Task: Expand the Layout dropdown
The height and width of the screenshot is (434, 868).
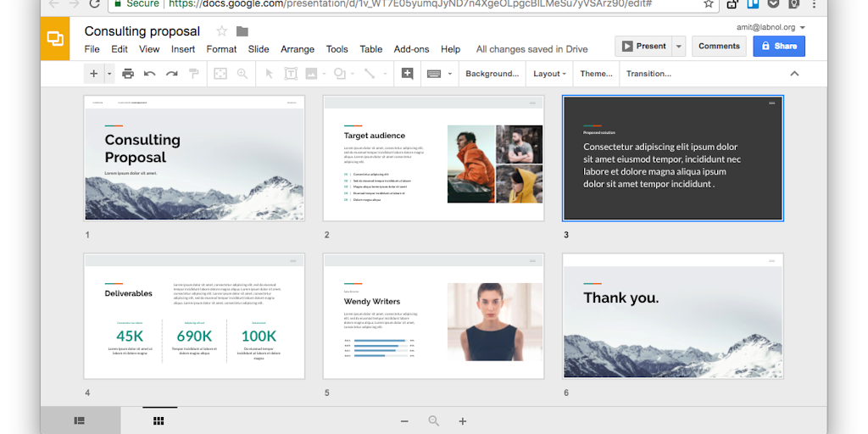Action: (549, 74)
